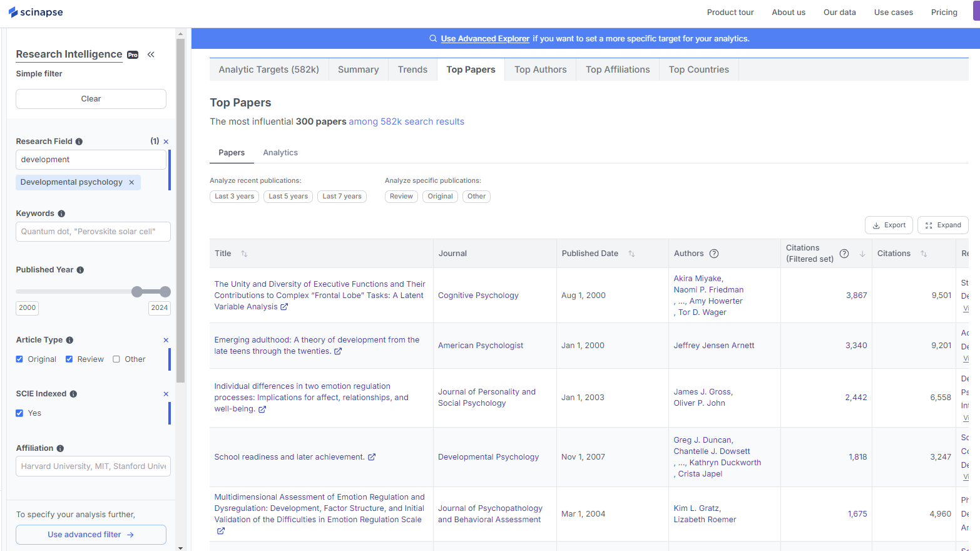This screenshot has width=980, height=551.
Task: Switch to the Top Authors tab
Action: [539, 69]
